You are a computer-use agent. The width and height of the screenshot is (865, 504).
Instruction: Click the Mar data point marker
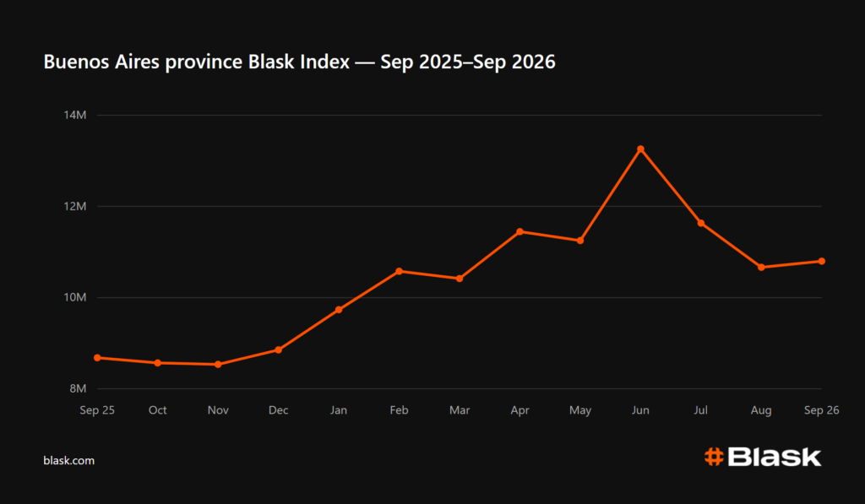[x=460, y=279]
